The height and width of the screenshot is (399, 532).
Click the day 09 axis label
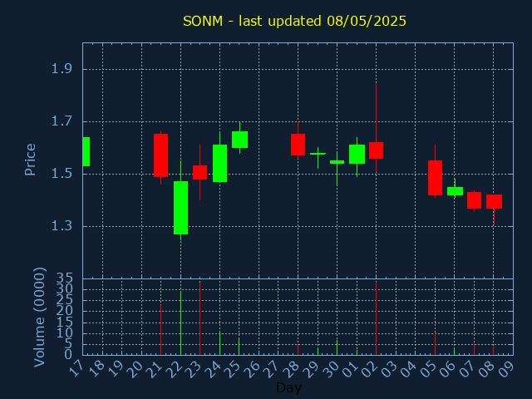click(506, 369)
